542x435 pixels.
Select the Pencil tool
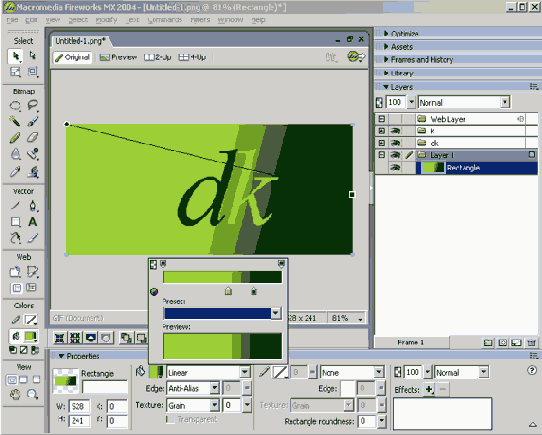point(15,138)
